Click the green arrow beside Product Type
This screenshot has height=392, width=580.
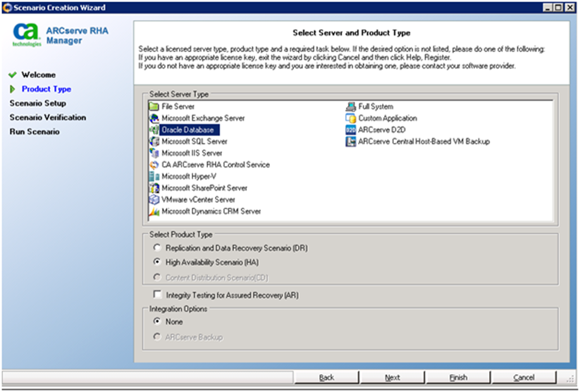pos(13,90)
